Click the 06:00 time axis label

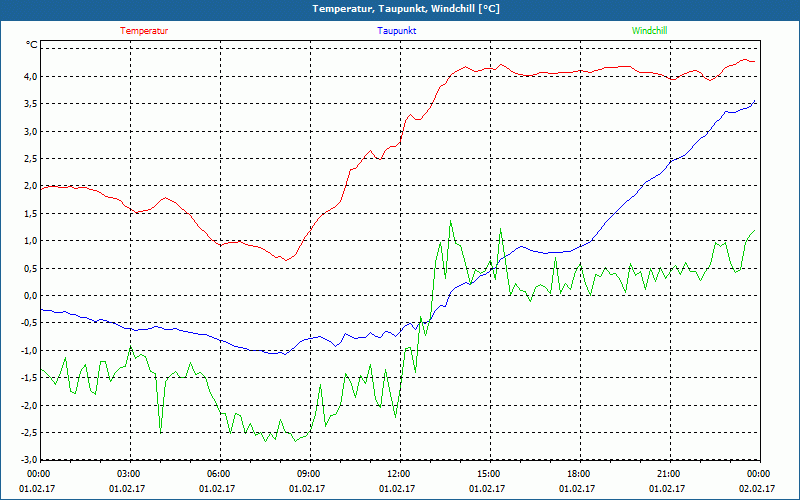(220, 474)
